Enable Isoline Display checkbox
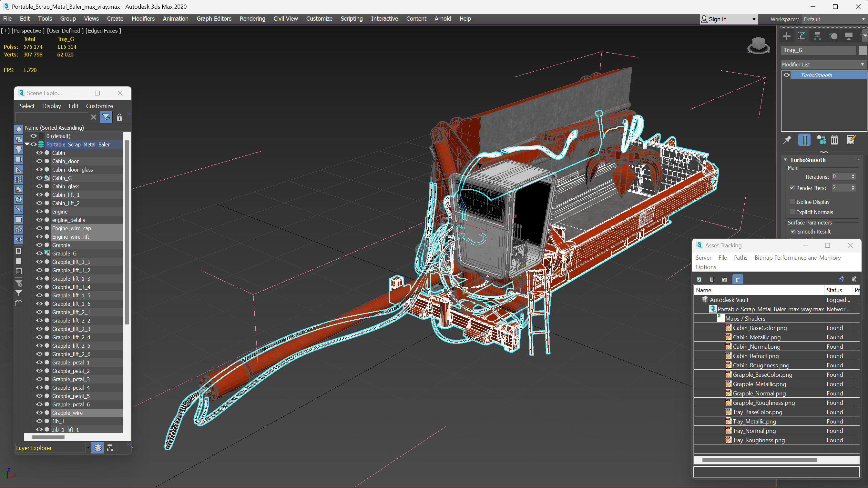Viewport: 868px width, 488px height. tap(792, 202)
